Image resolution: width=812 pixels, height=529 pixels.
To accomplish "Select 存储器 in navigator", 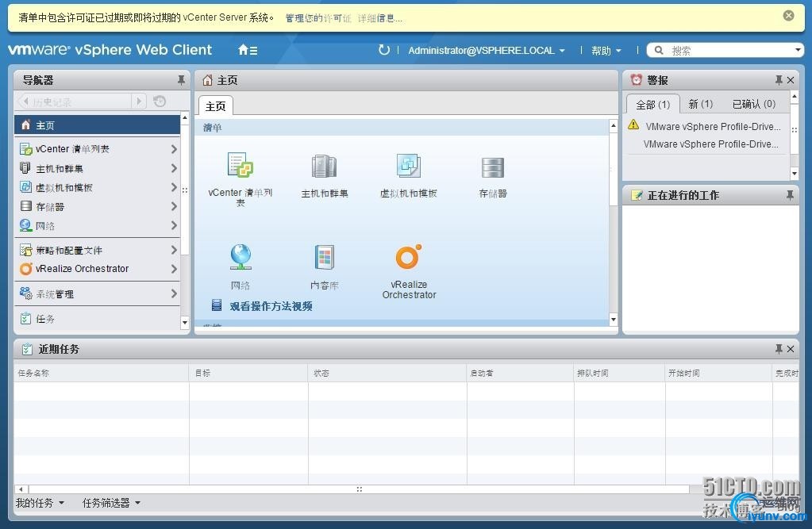I will [98, 206].
